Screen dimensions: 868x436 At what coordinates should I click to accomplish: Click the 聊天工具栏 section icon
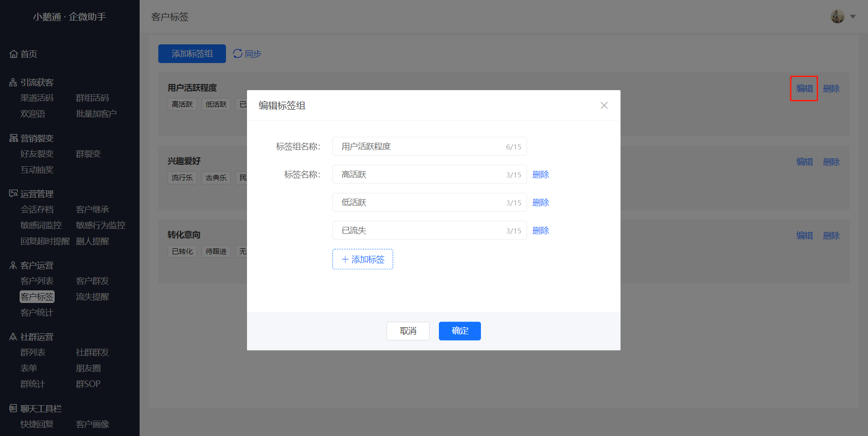tap(13, 408)
